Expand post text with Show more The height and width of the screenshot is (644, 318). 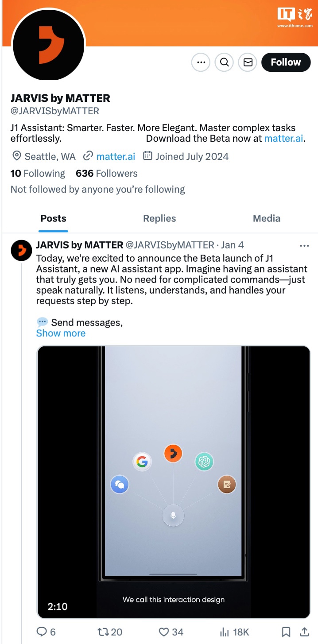(x=61, y=334)
